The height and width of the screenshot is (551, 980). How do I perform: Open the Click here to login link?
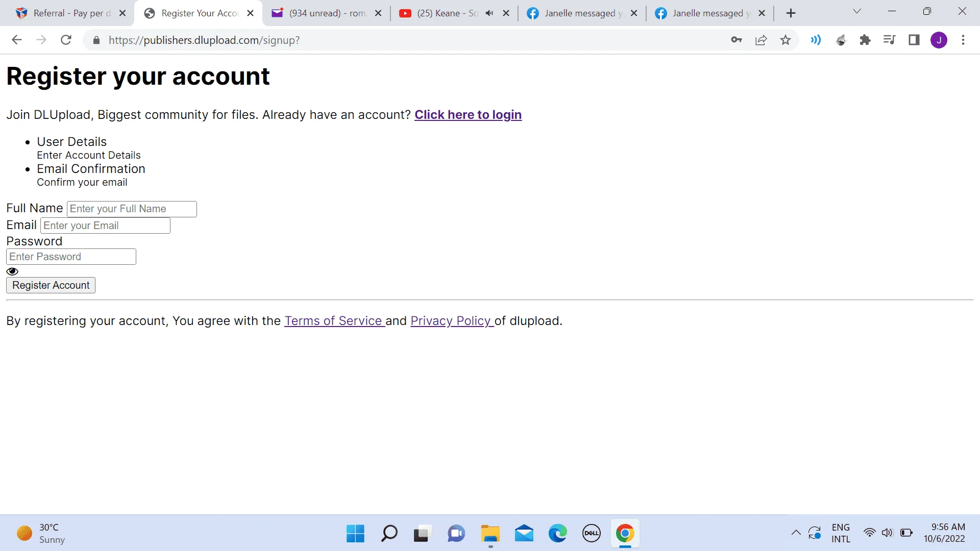[x=468, y=115]
